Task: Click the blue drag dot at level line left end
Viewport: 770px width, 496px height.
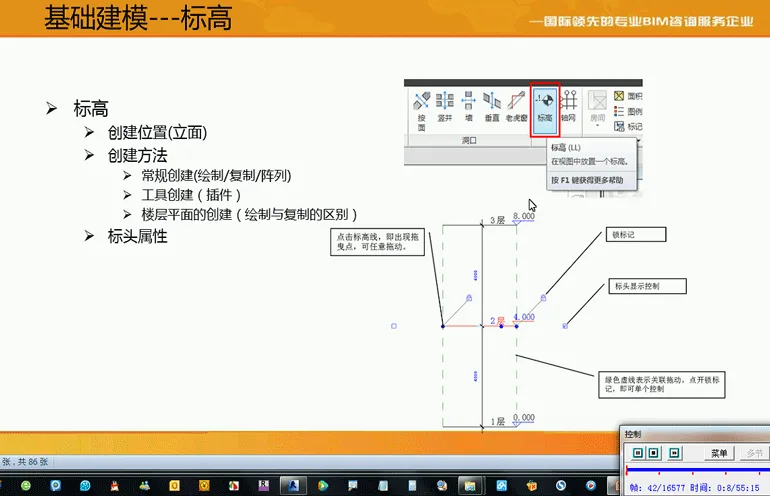Action: (442, 326)
